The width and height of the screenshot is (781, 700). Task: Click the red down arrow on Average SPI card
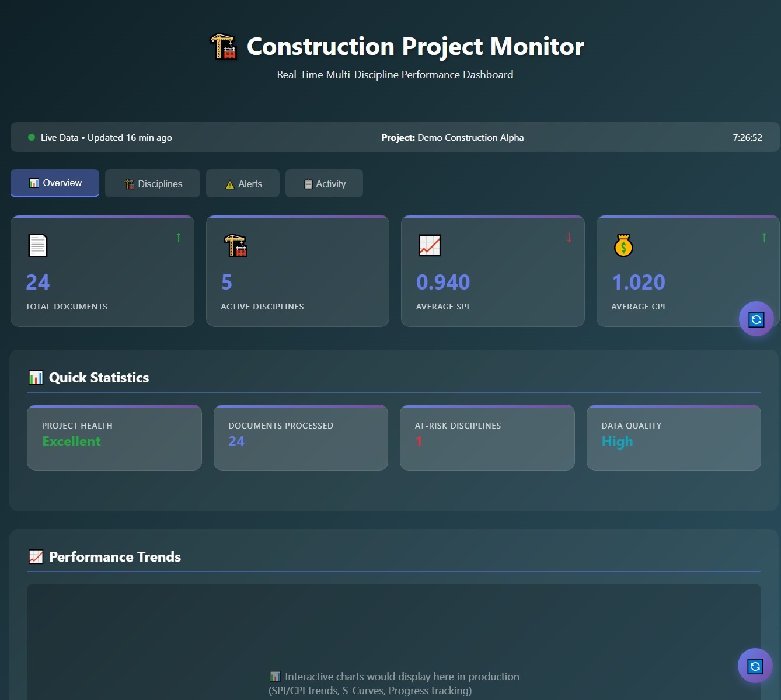click(569, 238)
